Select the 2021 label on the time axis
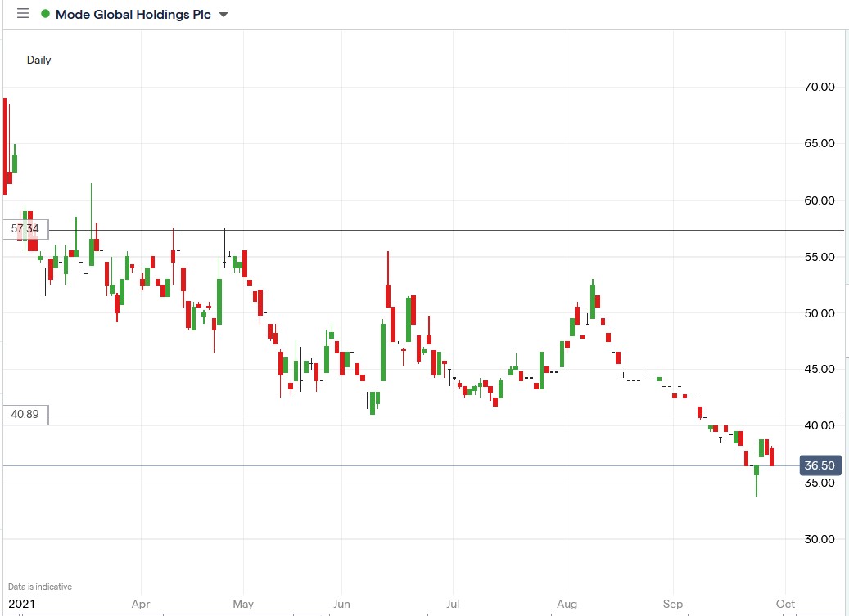 point(24,604)
